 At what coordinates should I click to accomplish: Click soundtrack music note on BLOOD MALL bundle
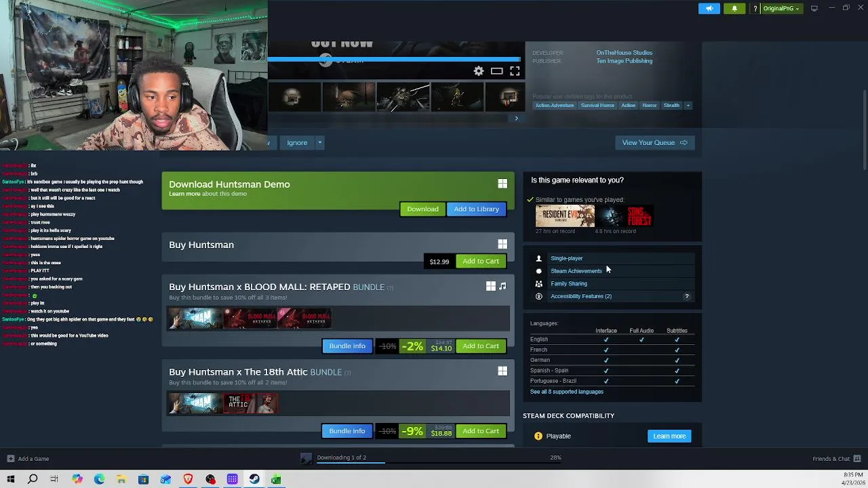[502, 287]
